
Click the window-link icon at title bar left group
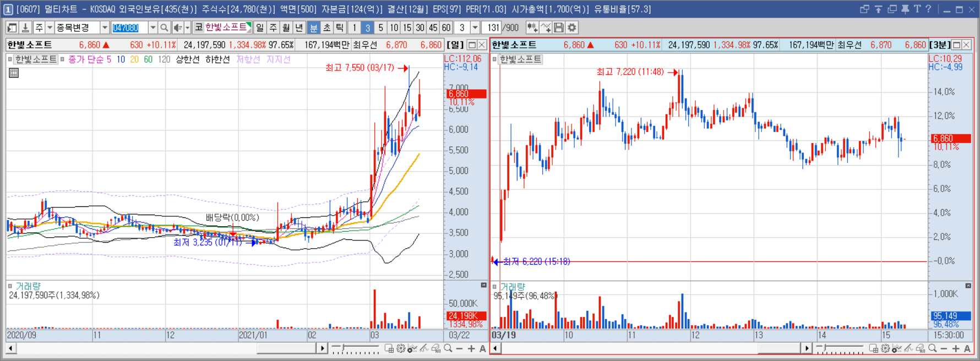865,9
